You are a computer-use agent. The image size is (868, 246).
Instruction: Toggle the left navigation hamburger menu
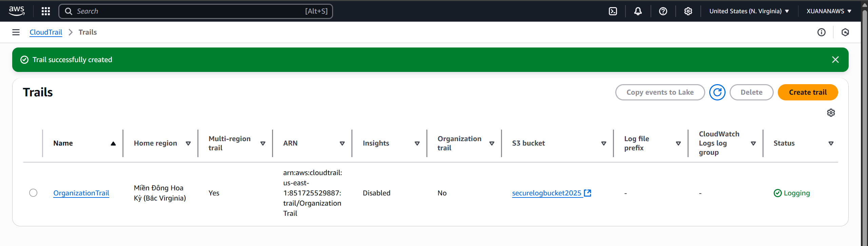click(16, 32)
